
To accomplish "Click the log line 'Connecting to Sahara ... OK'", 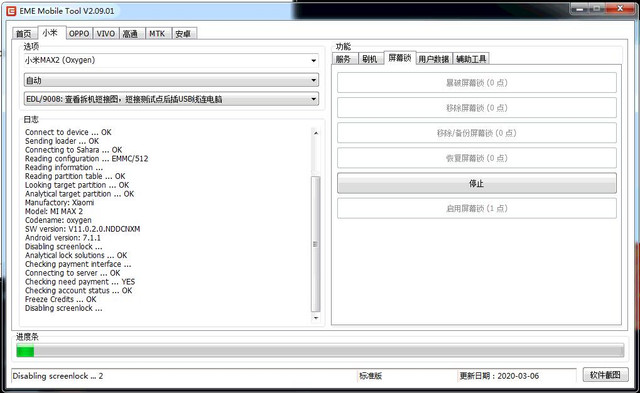I will (x=73, y=150).
